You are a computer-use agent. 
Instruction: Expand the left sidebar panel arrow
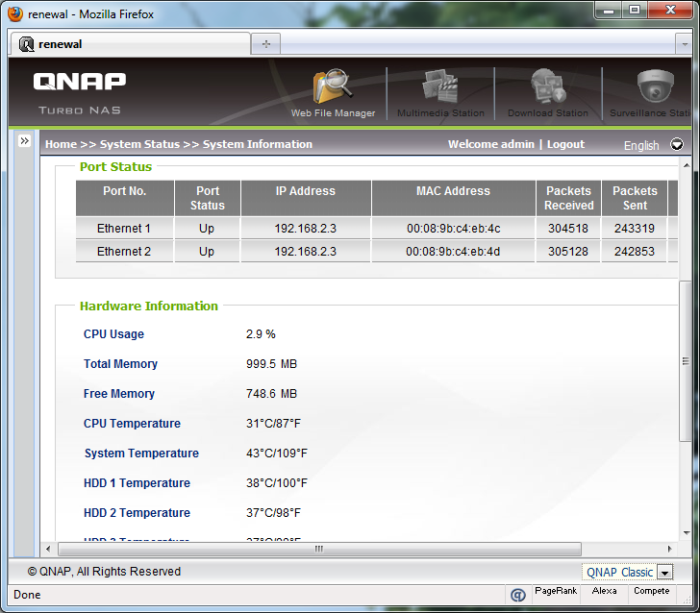[x=25, y=141]
